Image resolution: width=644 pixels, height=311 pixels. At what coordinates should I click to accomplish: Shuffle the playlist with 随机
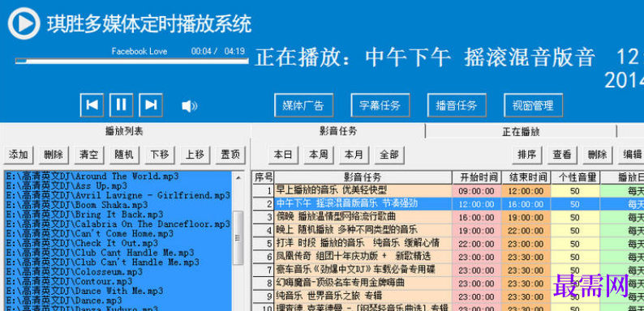click(124, 155)
